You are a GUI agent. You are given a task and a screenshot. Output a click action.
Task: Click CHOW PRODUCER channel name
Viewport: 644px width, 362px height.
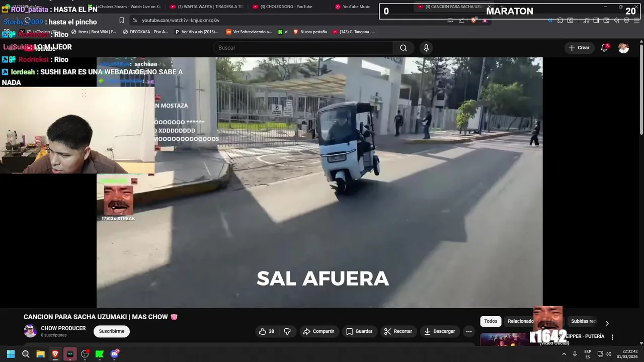point(63,328)
